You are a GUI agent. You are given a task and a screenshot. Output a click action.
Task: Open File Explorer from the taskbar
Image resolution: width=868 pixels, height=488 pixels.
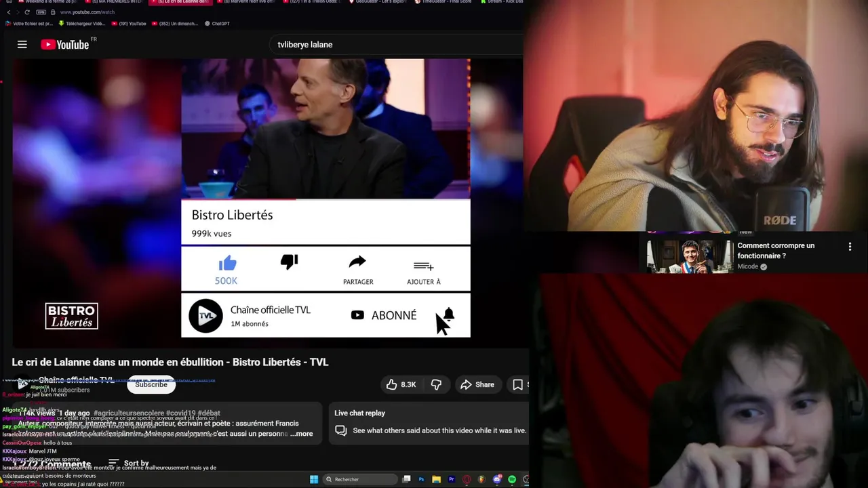[436, 479]
